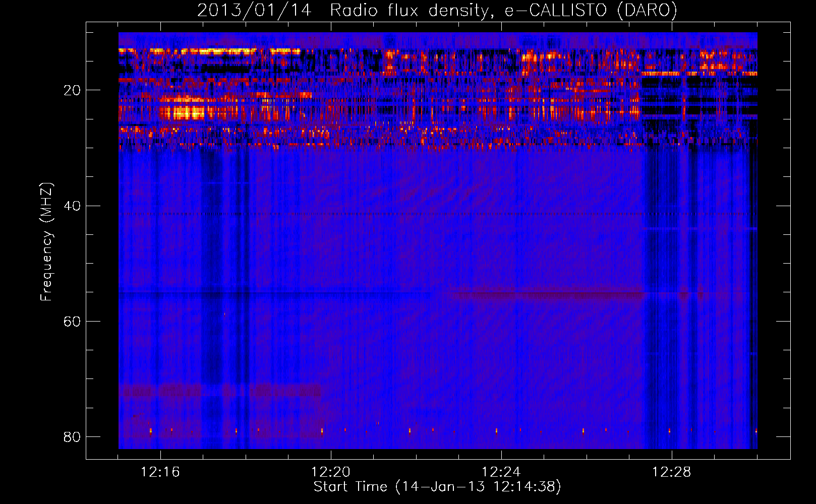Click the 12:28 time tick label
Screen dimensions: 816x504
(671, 472)
